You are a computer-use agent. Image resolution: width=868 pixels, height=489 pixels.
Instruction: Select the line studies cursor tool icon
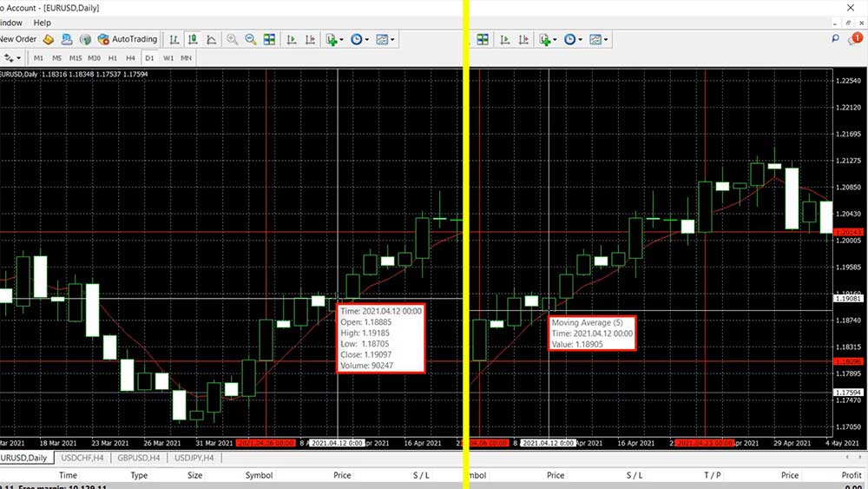pos(9,57)
